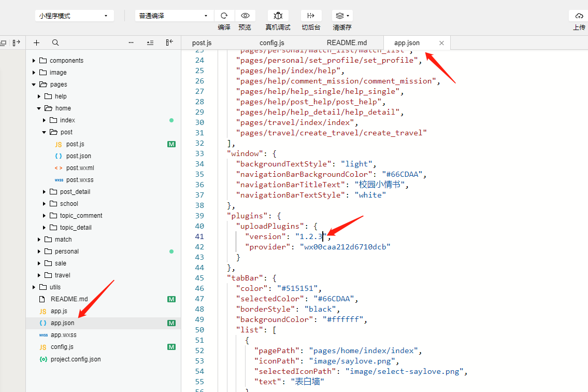Viewport: 588px width, 392px height.
Task: Click the collapse sidebar icon beside tabs
Action: click(169, 43)
